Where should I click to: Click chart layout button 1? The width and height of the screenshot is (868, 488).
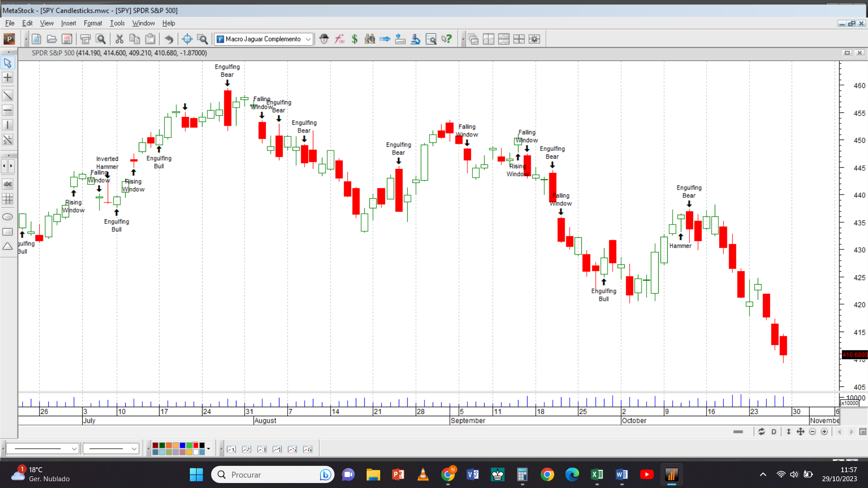pos(231,449)
